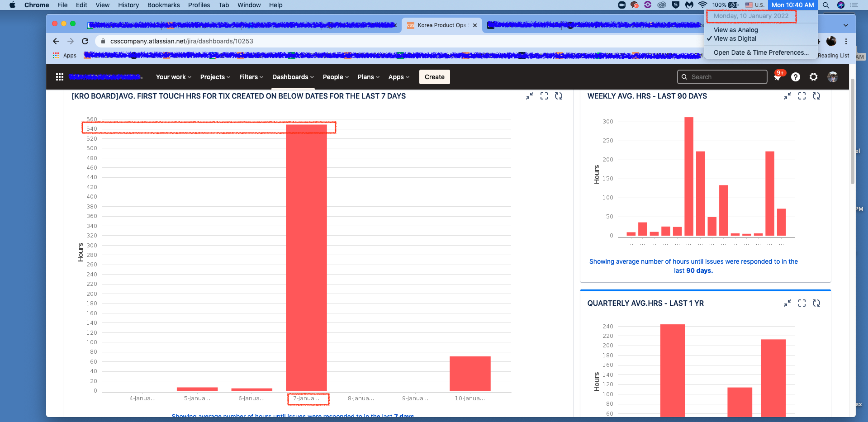Refresh the Quarterly Avg.Hrs gadget

(816, 303)
